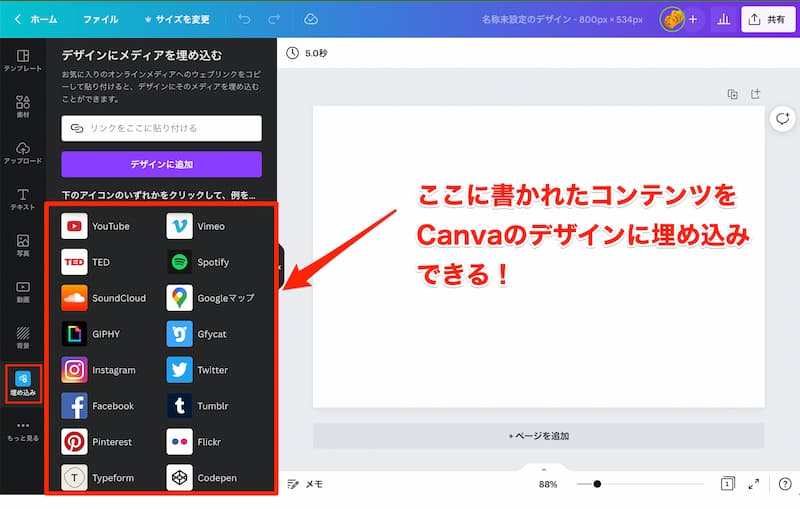The width and height of the screenshot is (800, 509).
Task: Choose the Instagram embed option
Action: pyautogui.click(x=99, y=370)
